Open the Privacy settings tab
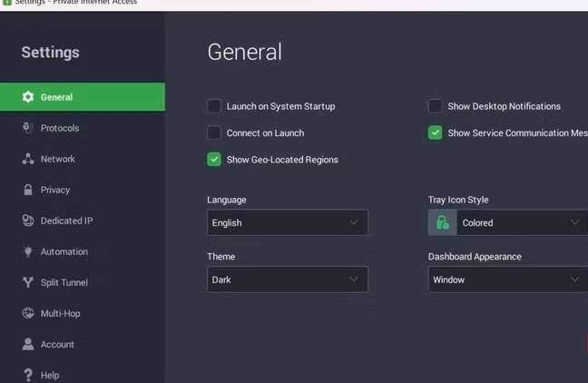The image size is (588, 383). pyautogui.click(x=83, y=190)
